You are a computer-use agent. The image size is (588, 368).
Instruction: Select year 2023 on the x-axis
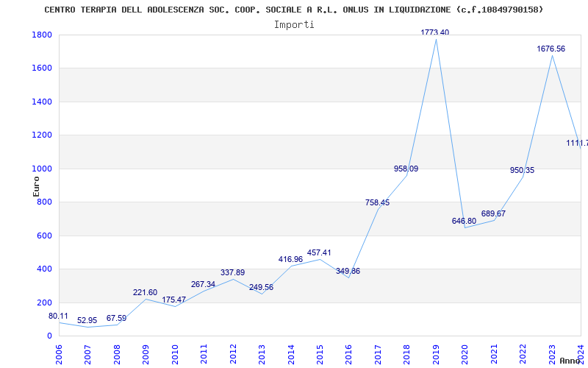pyautogui.click(x=552, y=354)
